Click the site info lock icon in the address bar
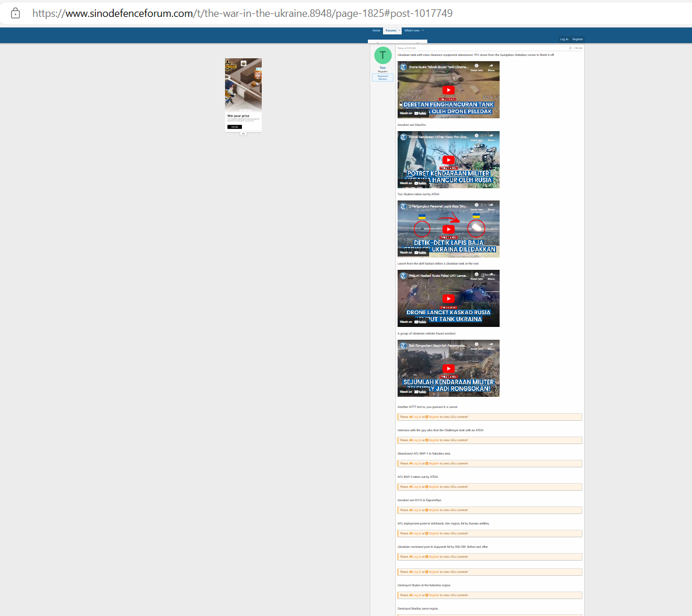 [16, 13]
